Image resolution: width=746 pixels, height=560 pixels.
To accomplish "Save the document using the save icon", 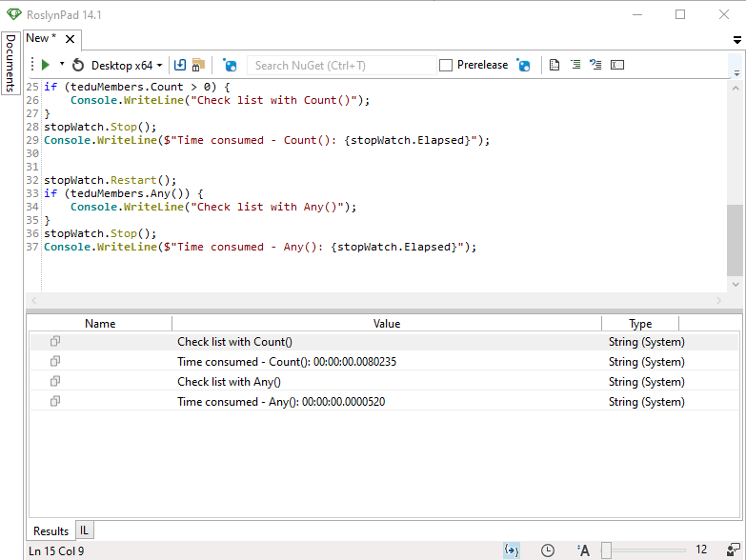I will point(180,65).
